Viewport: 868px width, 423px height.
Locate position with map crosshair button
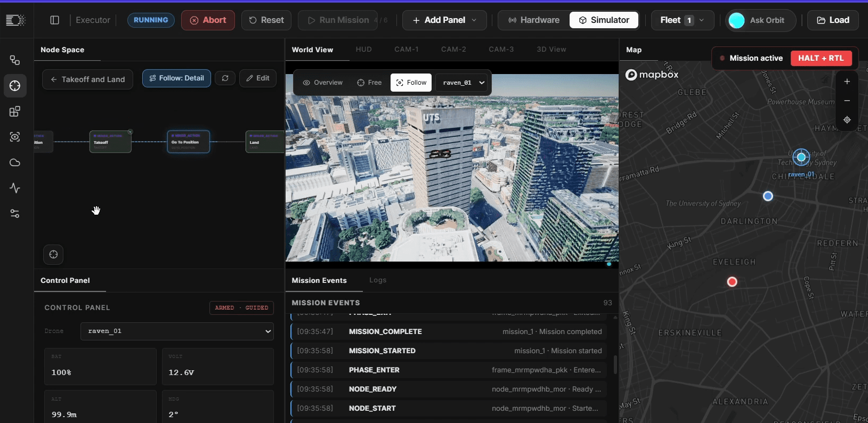(847, 120)
